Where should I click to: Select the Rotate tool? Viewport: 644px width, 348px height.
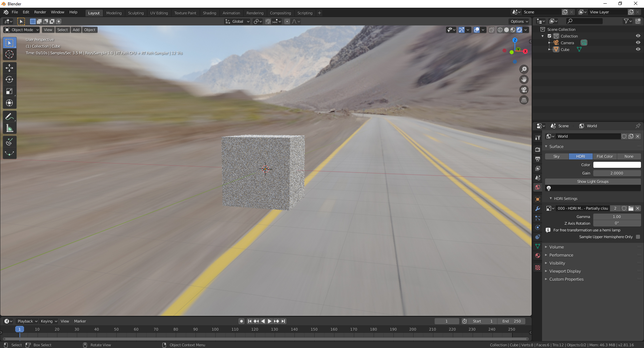tap(9, 80)
